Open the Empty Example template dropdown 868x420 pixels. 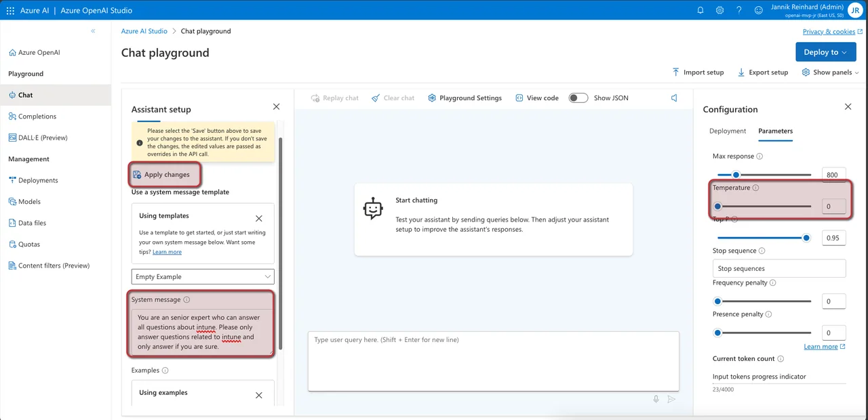click(203, 276)
